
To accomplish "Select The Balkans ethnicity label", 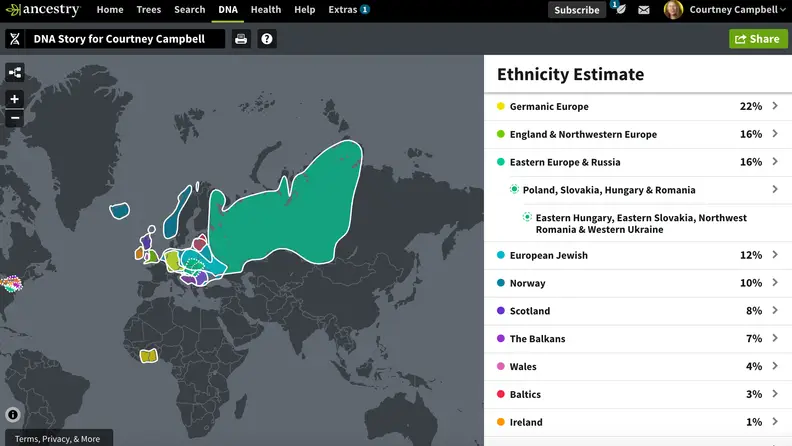I will pos(537,338).
